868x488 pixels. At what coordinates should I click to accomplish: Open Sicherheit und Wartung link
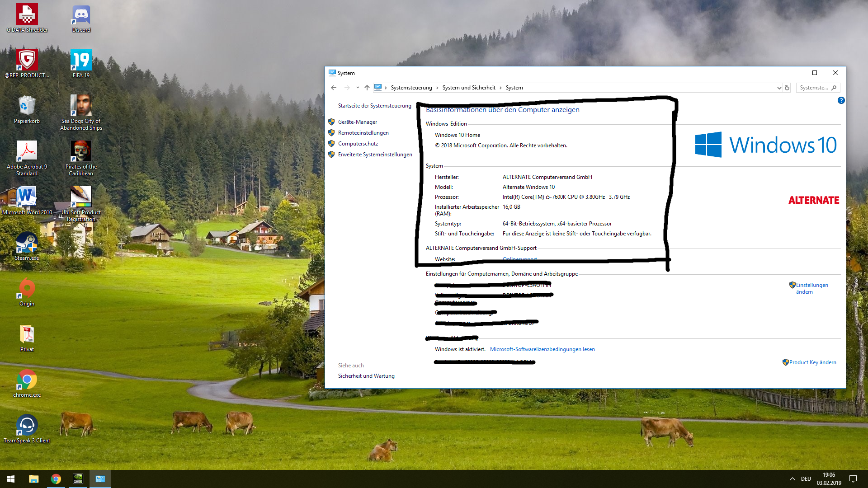pos(366,376)
